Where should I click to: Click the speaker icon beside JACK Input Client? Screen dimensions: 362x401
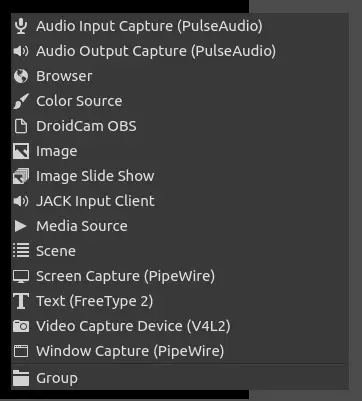(x=21, y=201)
